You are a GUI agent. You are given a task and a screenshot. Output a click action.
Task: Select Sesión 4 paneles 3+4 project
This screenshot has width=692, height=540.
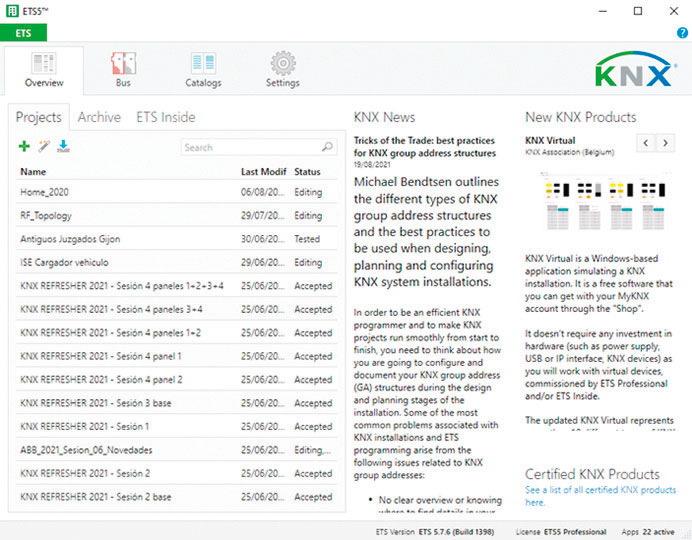coord(177,309)
